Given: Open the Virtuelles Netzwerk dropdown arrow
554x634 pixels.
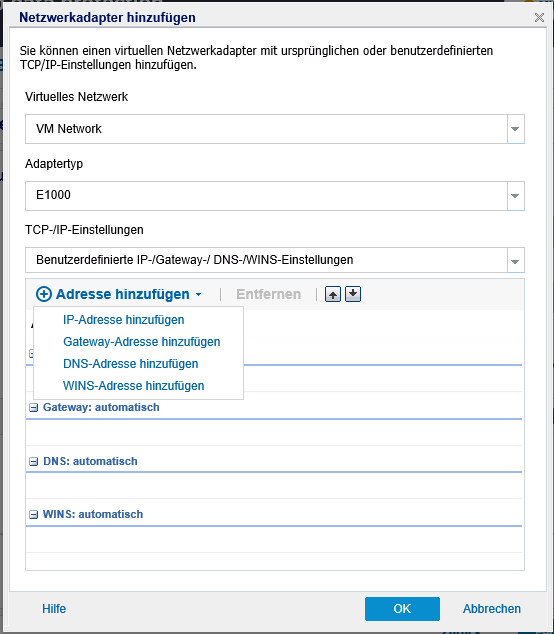Looking at the screenshot, I should 515,129.
